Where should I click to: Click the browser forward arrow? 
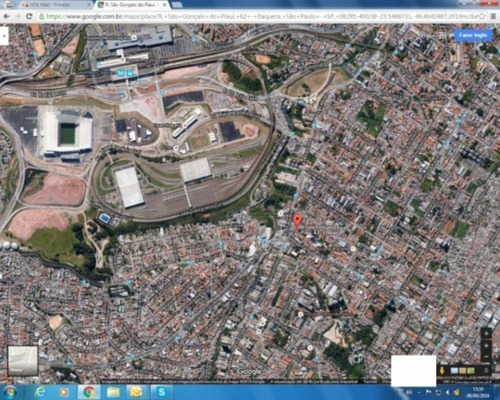[18, 16]
